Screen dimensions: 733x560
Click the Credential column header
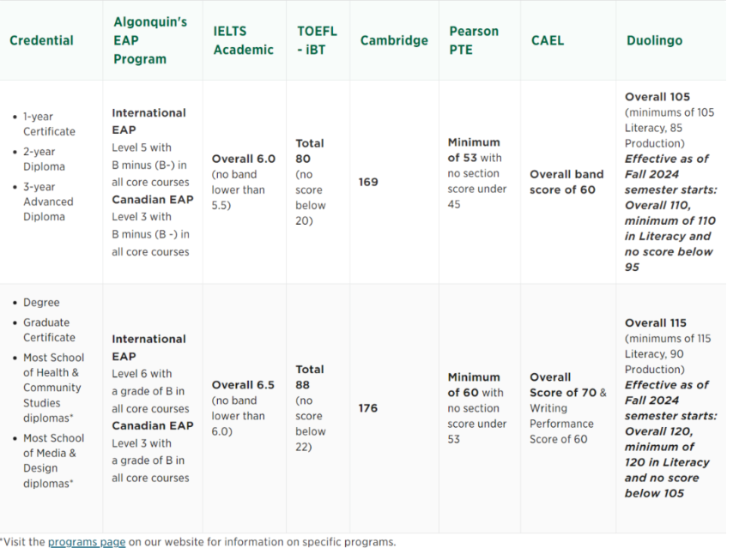pyautogui.click(x=41, y=40)
